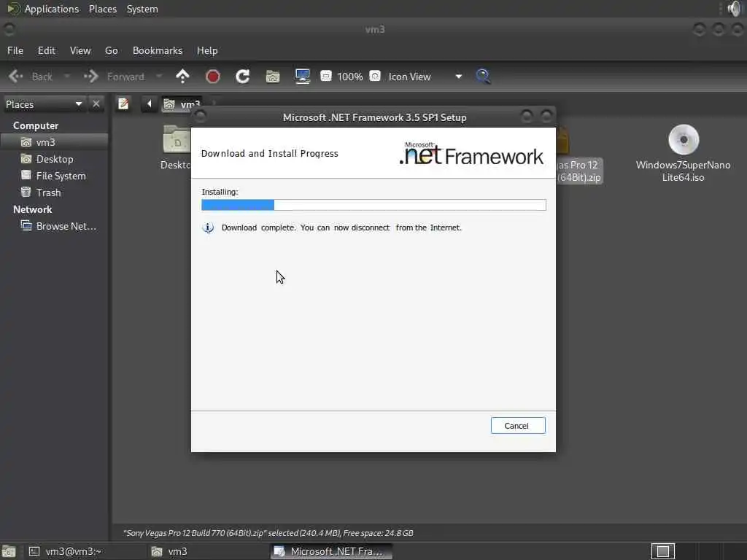Click the zoom in icon beside 100%
Viewport: 747px width, 560px height.
[x=375, y=76]
